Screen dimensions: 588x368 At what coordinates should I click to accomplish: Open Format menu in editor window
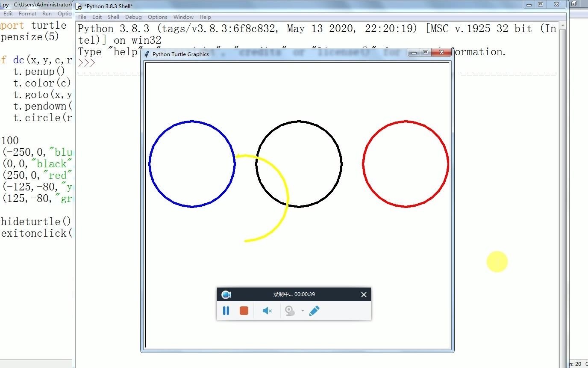pos(27,14)
